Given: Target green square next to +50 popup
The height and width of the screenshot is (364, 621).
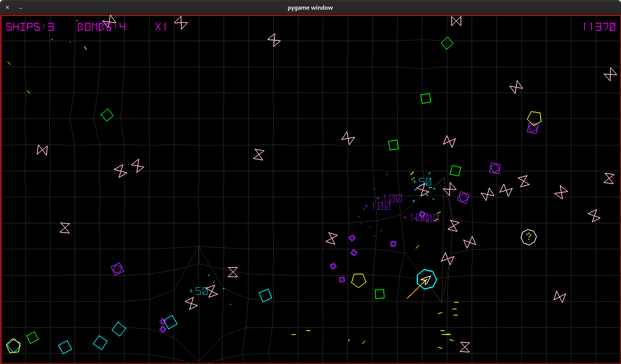Looking at the screenshot, I should click(x=455, y=171).
